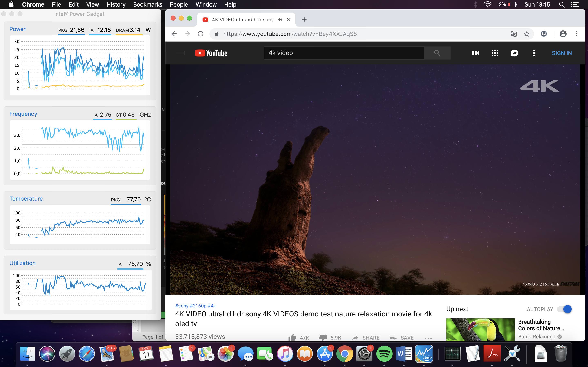The image size is (588, 367).
Task: Open the Bookmarks menu in menu bar
Action: 147,4
